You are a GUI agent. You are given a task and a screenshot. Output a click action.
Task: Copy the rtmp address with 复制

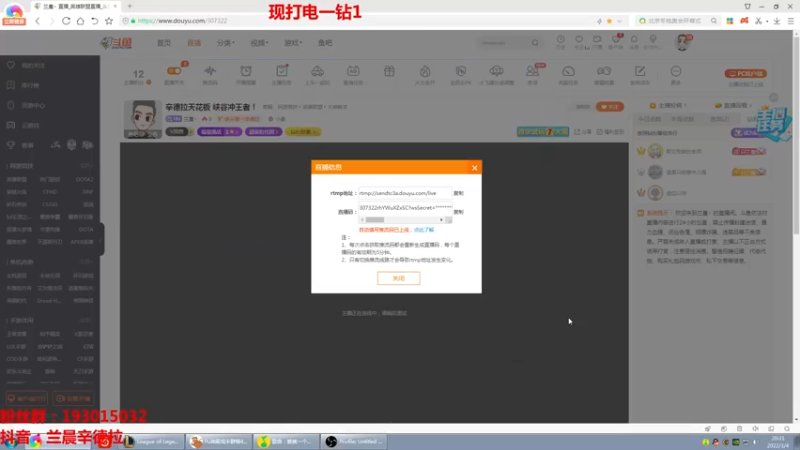(458, 193)
